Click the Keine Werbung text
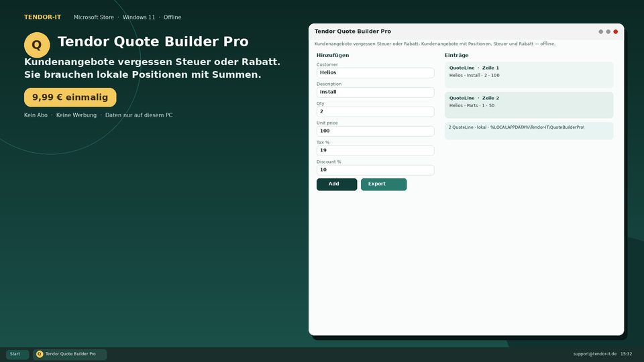This screenshot has width=644, height=362. pyautogui.click(x=76, y=115)
